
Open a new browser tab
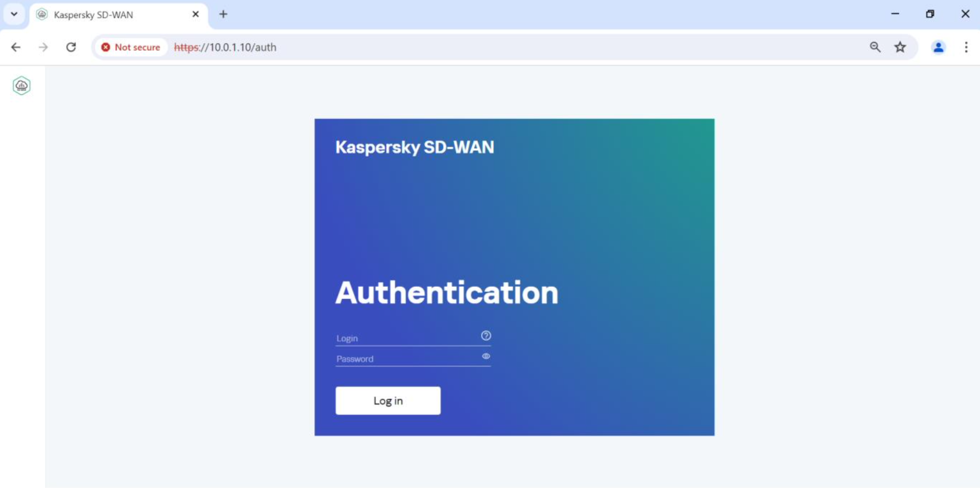click(x=223, y=14)
